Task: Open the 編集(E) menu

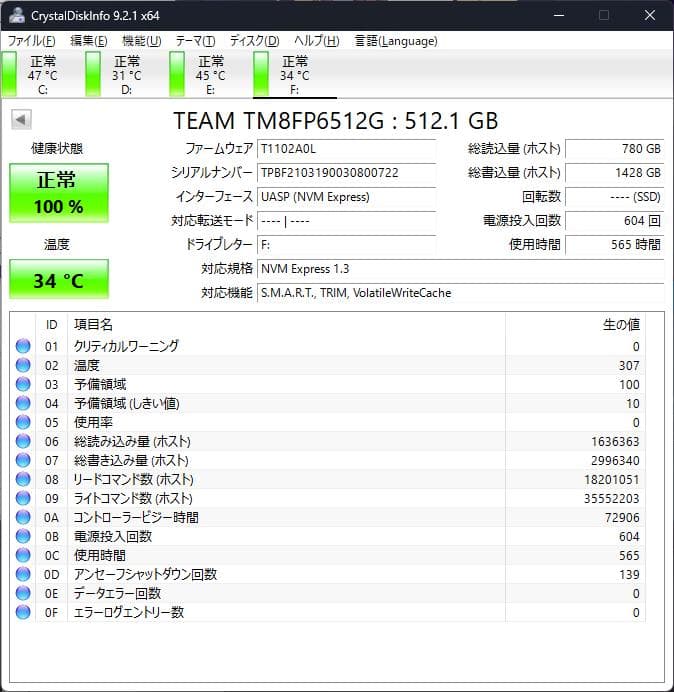Action: 89,41
